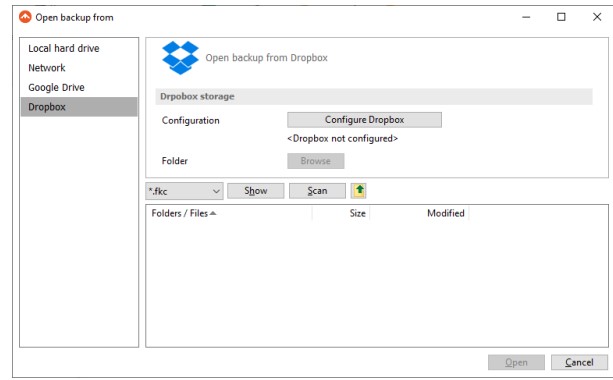This screenshot has width=613, height=380.
Task: Minimize the Open backup from window
Action: point(526,17)
